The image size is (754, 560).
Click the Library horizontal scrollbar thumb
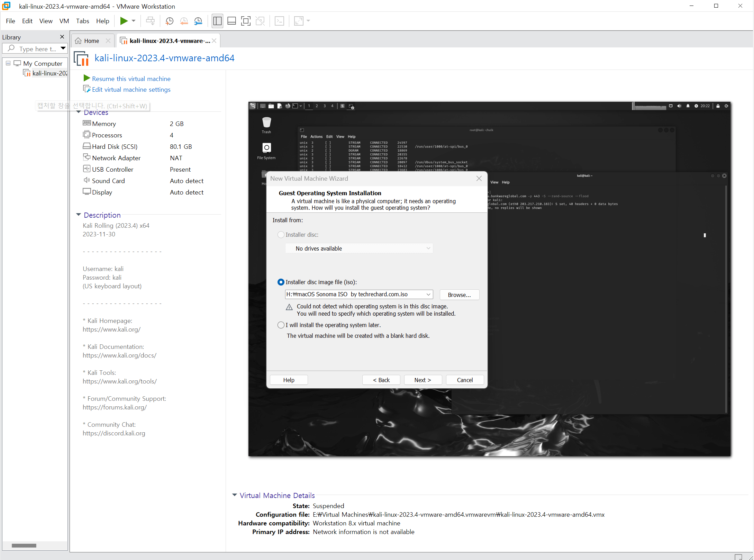(x=24, y=545)
